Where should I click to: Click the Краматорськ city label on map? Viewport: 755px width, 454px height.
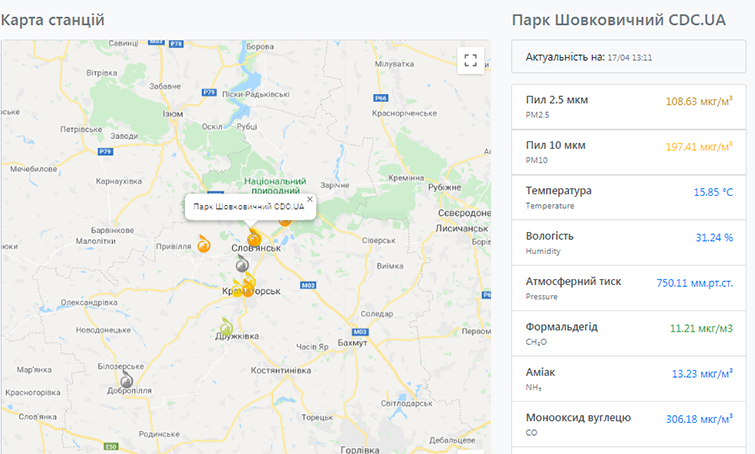coord(251,291)
